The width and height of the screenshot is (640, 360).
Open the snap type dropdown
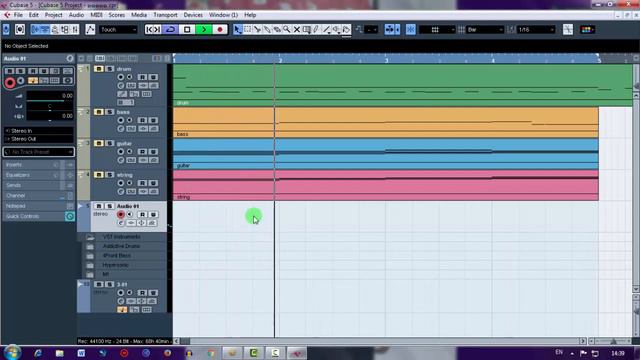[x=437, y=29]
